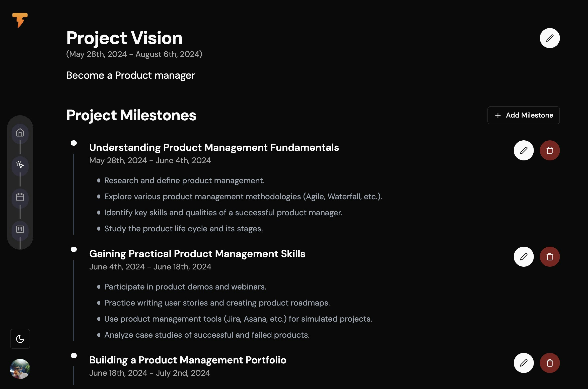
Task: Click the Gaining Practical Product Management Skills heading
Action: [x=197, y=254]
